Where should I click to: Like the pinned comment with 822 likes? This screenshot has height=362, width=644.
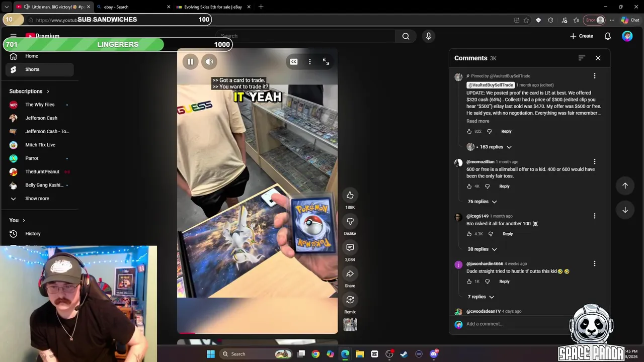(x=469, y=131)
